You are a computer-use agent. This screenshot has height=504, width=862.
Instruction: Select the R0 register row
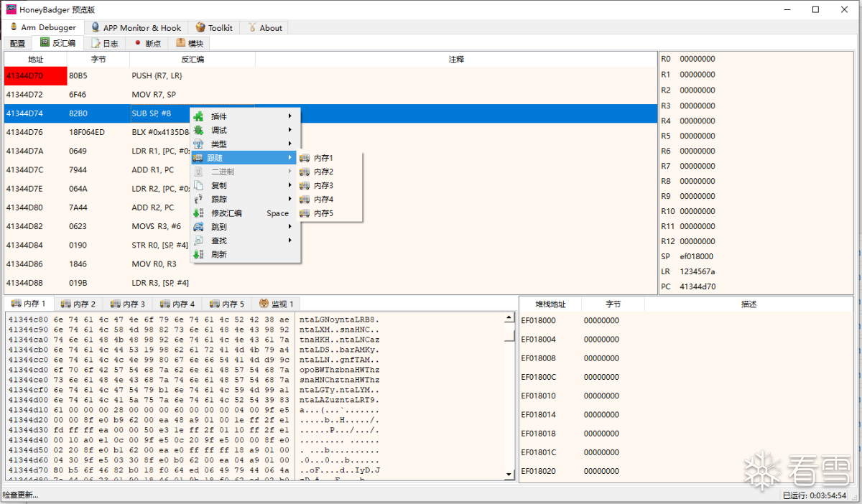pyautogui.click(x=755, y=59)
